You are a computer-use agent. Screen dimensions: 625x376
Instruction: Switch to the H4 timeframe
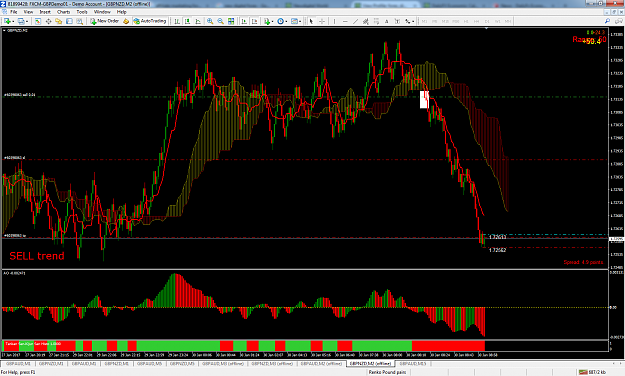(x=476, y=21)
